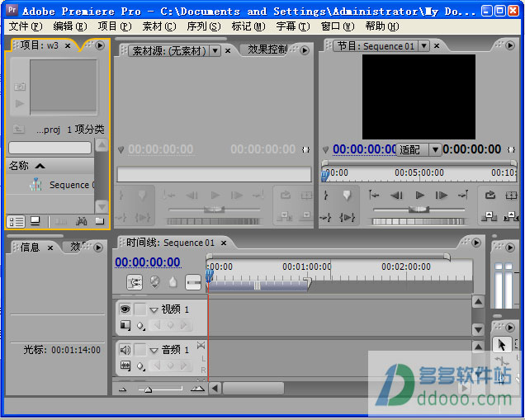Image resolution: width=525 pixels, height=420 pixels.
Task: Open the Timeline panel flyout menu
Action: (476, 243)
